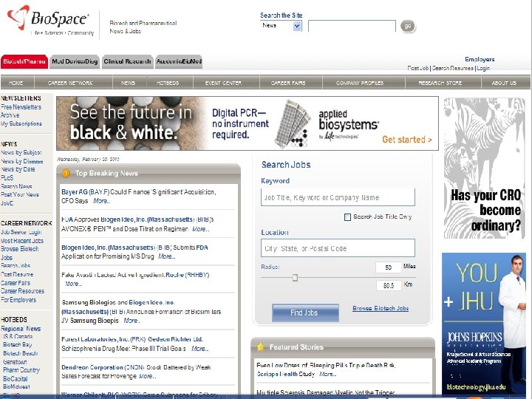
Task: Open Biotech Bay hotbed link
Action: click(x=17, y=344)
